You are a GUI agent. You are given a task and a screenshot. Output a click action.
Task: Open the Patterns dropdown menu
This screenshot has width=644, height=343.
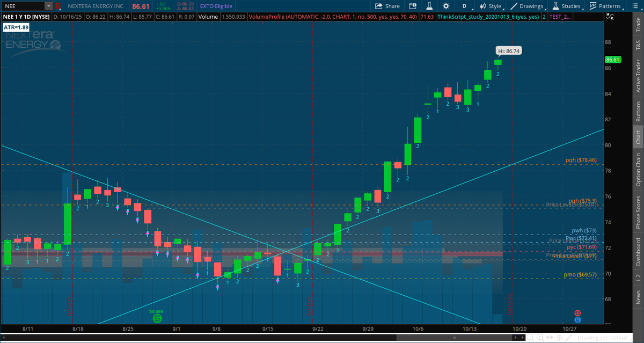[607, 6]
